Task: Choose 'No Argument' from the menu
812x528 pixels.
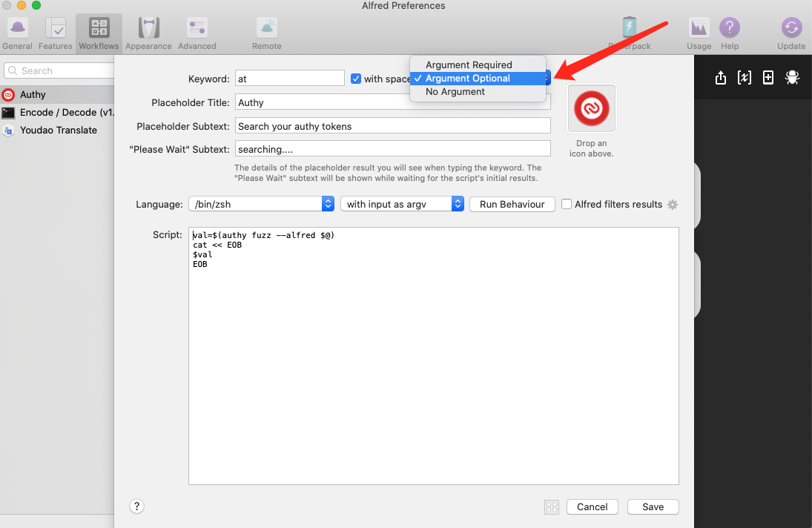Action: tap(478, 92)
